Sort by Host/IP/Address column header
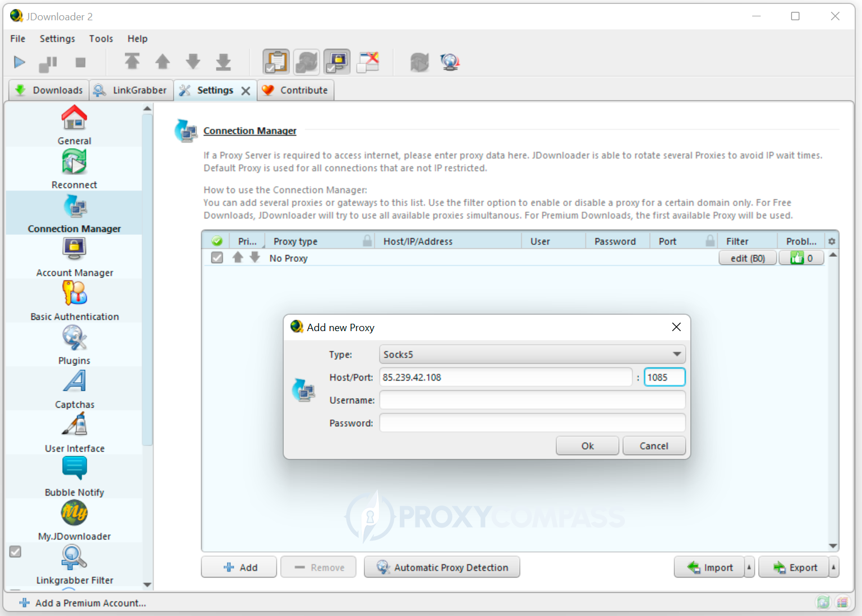 pyautogui.click(x=448, y=241)
